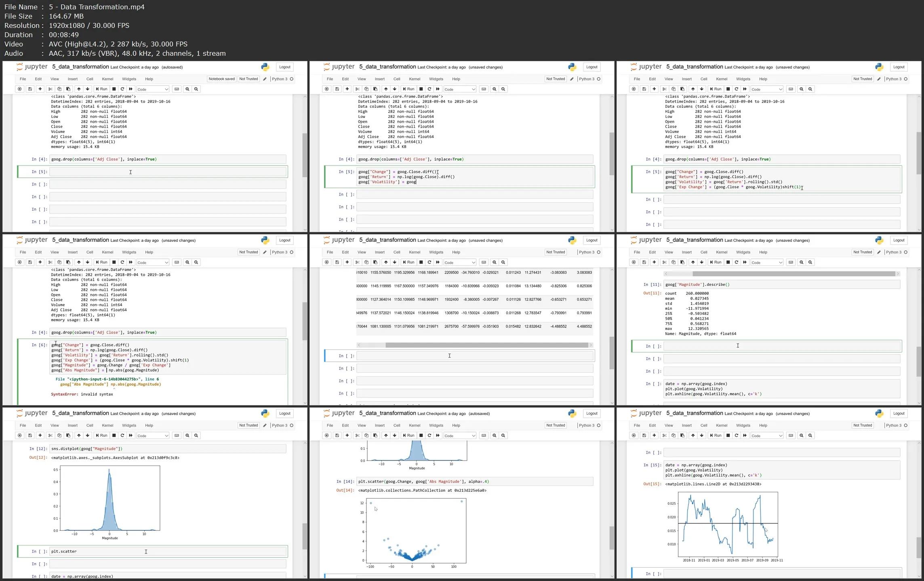Click insert cell plus icon in notebook showing SyntaxError
The width and height of the screenshot is (924, 581).
click(x=40, y=262)
